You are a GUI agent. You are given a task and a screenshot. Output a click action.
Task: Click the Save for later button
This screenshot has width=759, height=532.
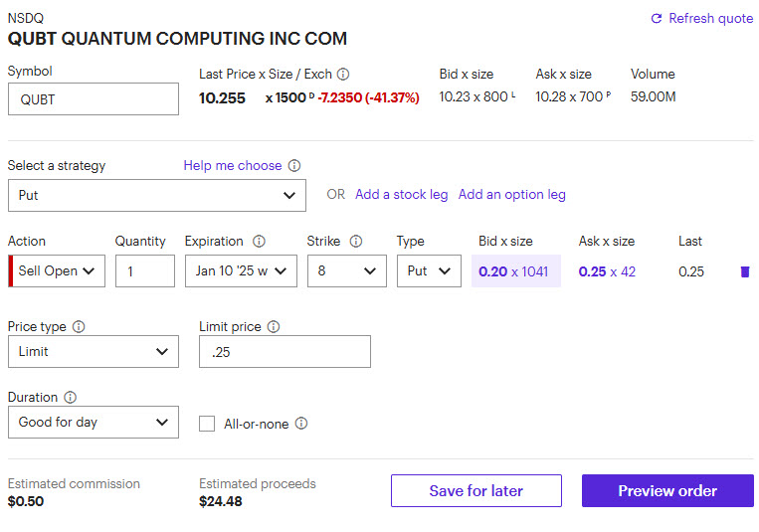475,491
